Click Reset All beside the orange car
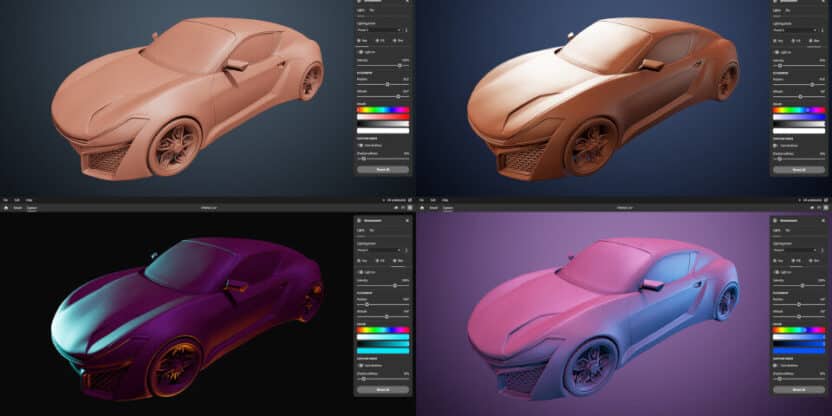Image resolution: width=832 pixels, height=416 pixels. click(799, 170)
